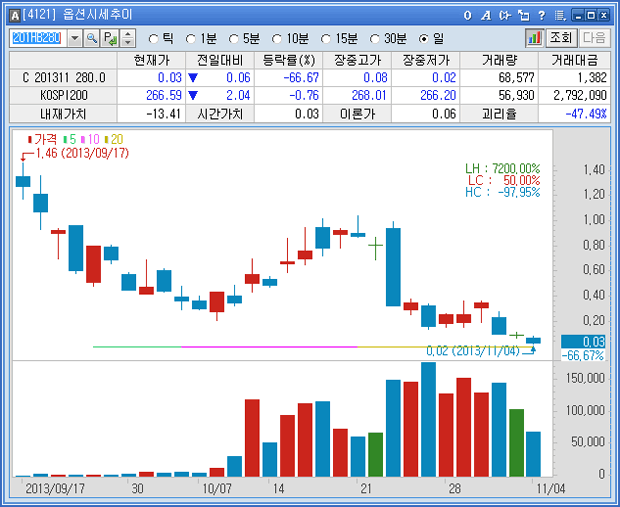Click the window detach icon in title bar
Image resolution: width=620 pixels, height=507 pixels.
coord(523,15)
